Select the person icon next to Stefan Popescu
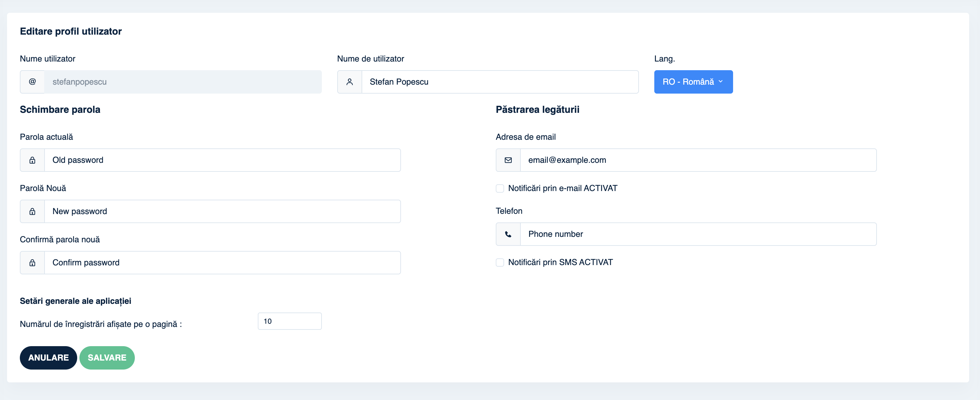Viewport: 980px width, 400px height. pyautogui.click(x=349, y=81)
